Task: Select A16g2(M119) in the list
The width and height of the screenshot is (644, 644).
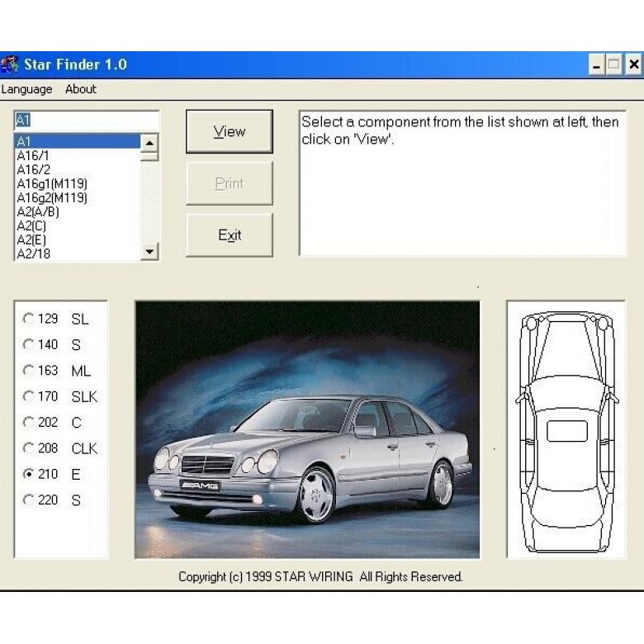Action: click(78, 197)
